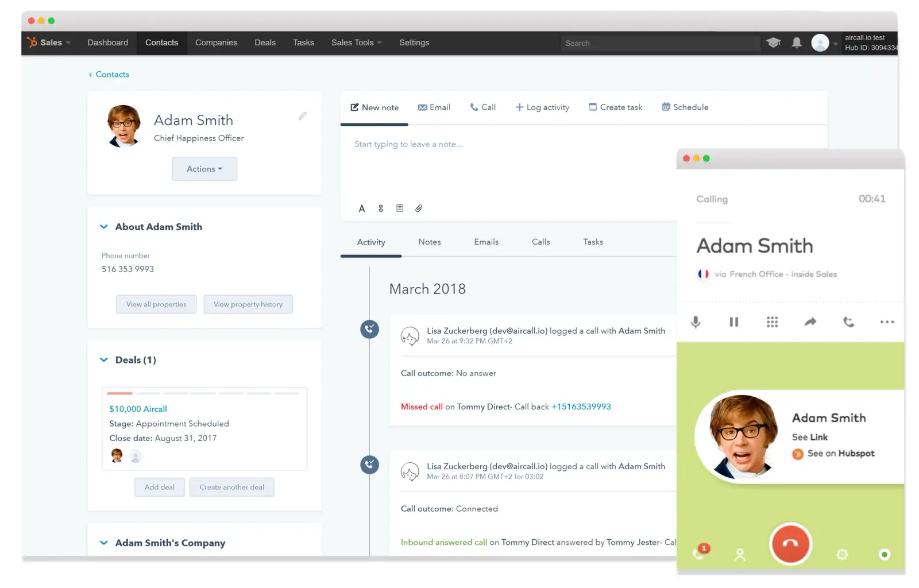This screenshot has height=588, width=919.
Task: Pause the call with hold icon
Action: 734,322
